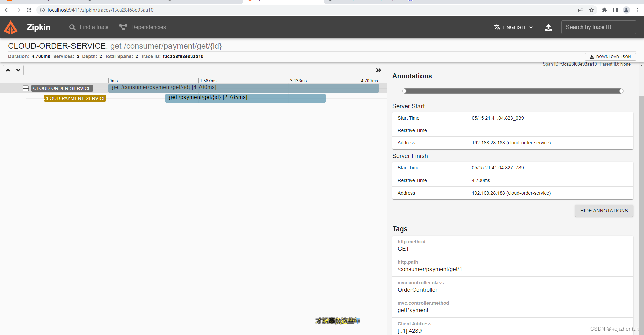644x335 pixels.
Task: Reload the page with the refresh icon
Action: point(29,10)
